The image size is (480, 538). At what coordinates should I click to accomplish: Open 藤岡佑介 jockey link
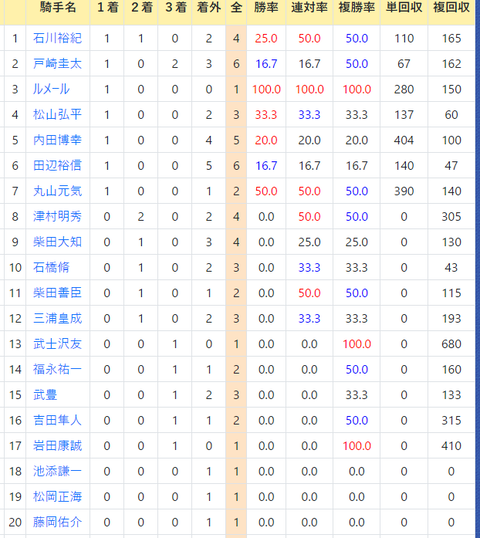(x=57, y=522)
